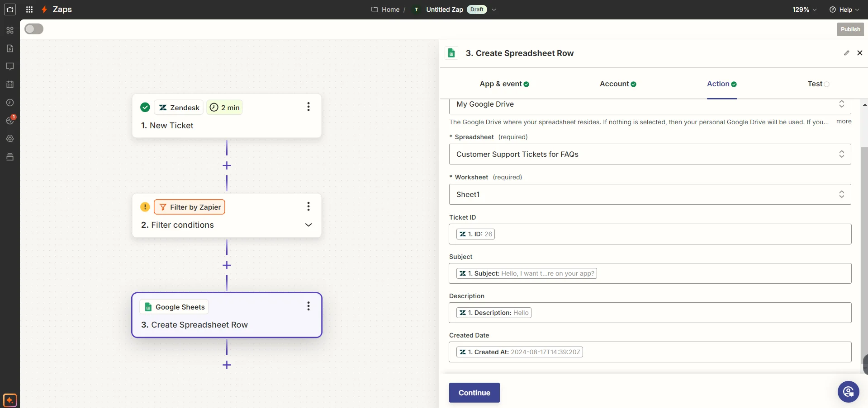Open the Help dropdown menu
868x408 pixels.
[844, 9]
